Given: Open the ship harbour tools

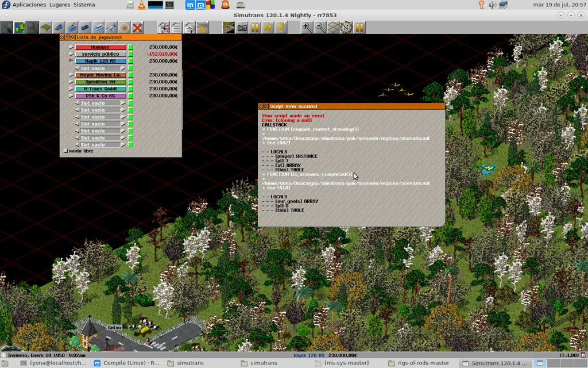Looking at the screenshot, I should 98,28.
